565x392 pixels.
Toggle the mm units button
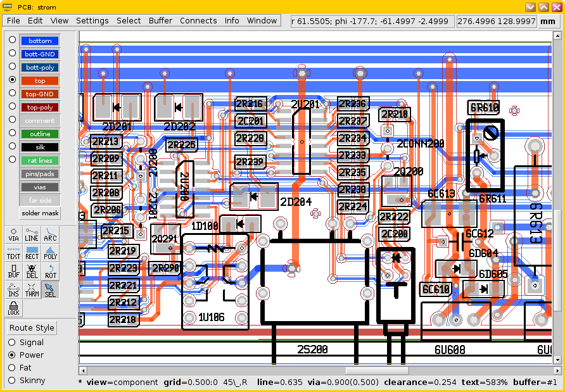tap(549, 21)
